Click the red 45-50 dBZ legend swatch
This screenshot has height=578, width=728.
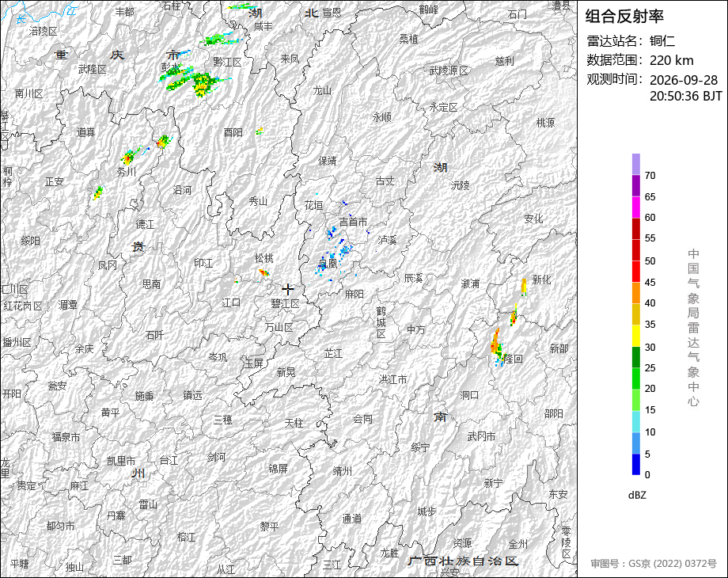(x=636, y=272)
